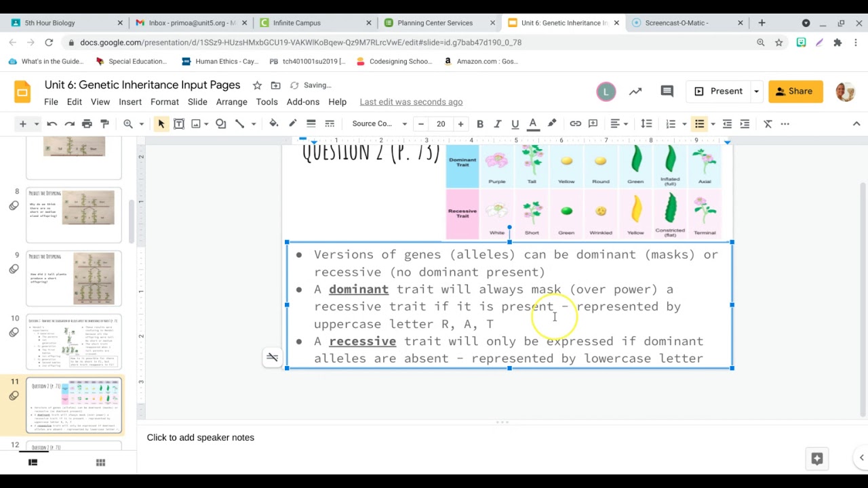Insert a link from toolbar
The width and height of the screenshot is (868, 488).
tap(575, 124)
